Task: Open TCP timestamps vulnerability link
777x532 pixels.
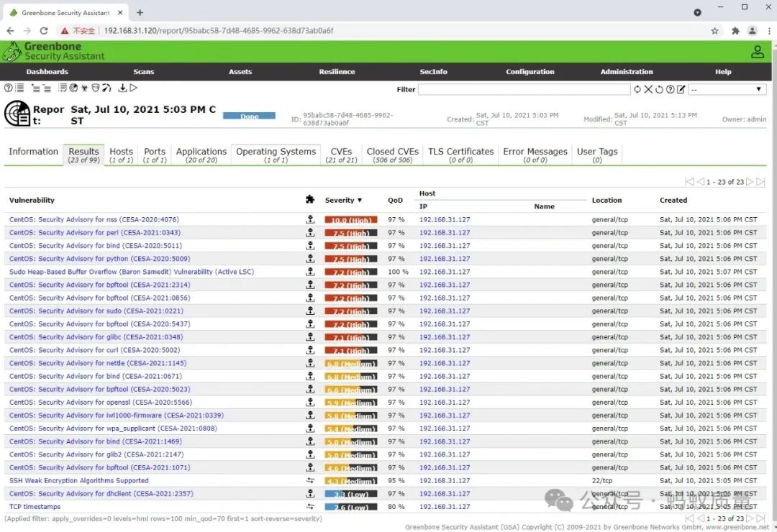Action: (35, 507)
